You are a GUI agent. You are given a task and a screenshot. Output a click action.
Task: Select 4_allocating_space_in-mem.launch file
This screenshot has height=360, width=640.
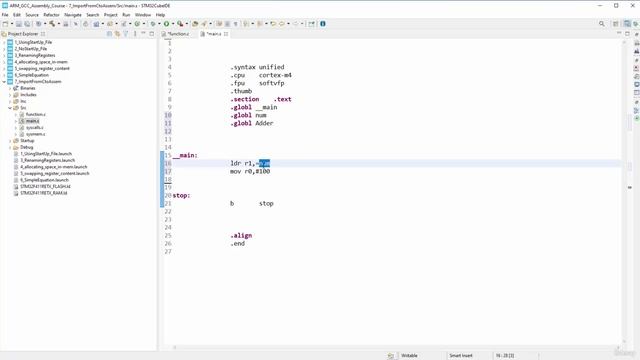pos(54,167)
